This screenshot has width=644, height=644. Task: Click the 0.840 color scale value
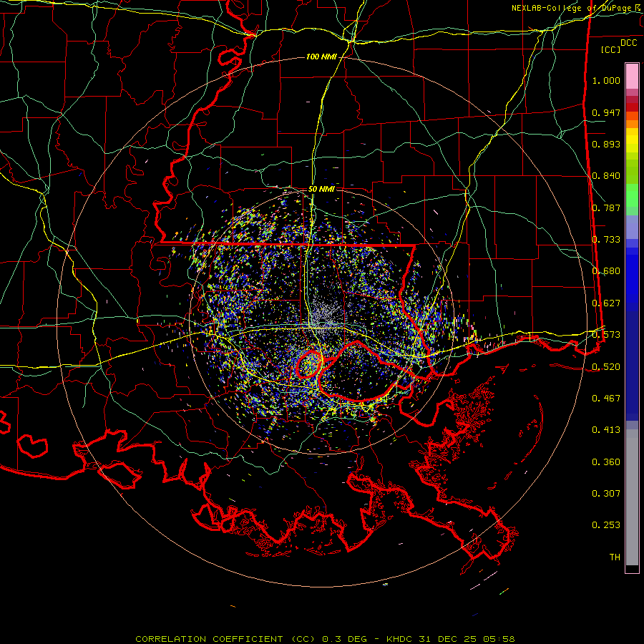[x=606, y=176]
